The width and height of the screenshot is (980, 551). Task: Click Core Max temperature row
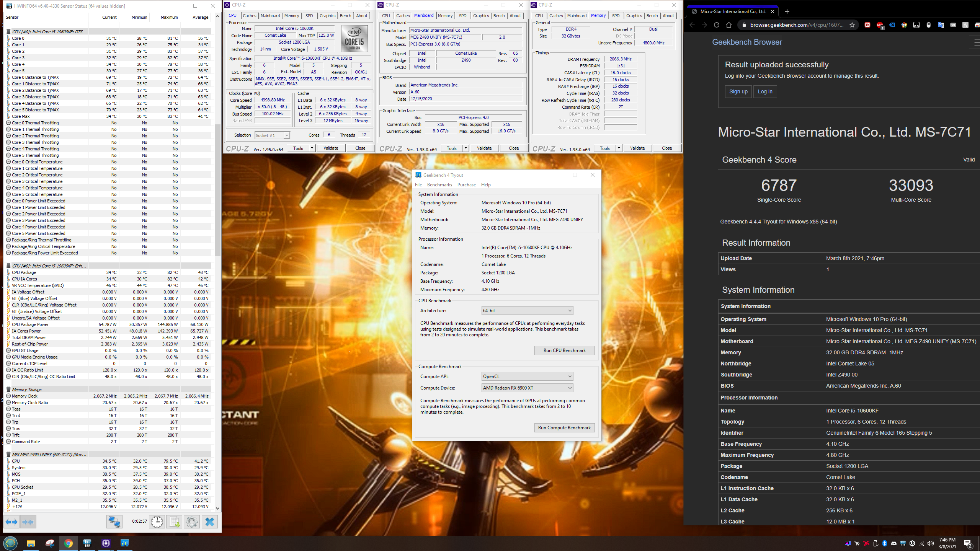[108, 116]
